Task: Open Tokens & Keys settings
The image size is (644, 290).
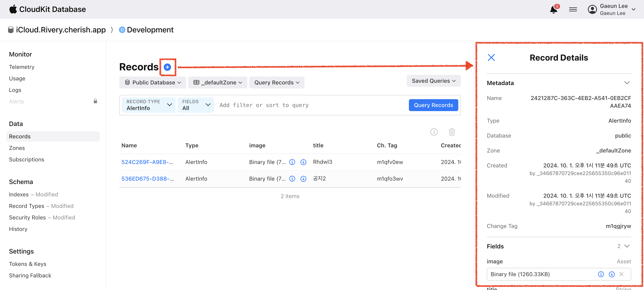Action: click(27, 264)
